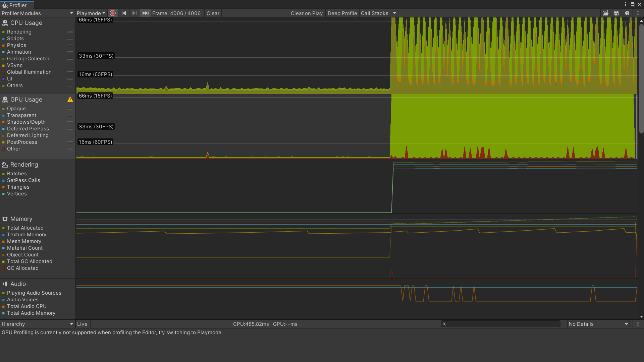Click the Profiler tab icon
The width and height of the screenshot is (644, 362).
(5, 5)
